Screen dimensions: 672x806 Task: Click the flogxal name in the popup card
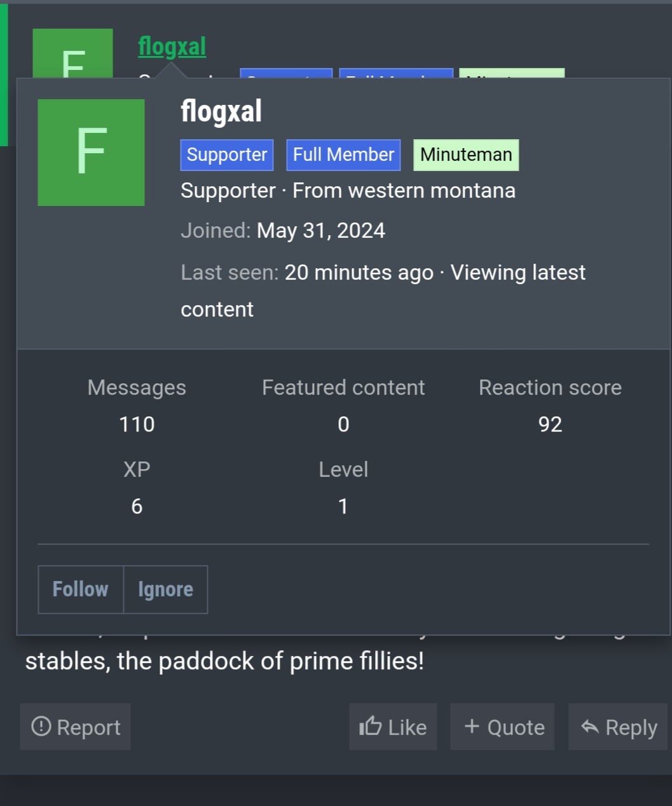pos(221,111)
